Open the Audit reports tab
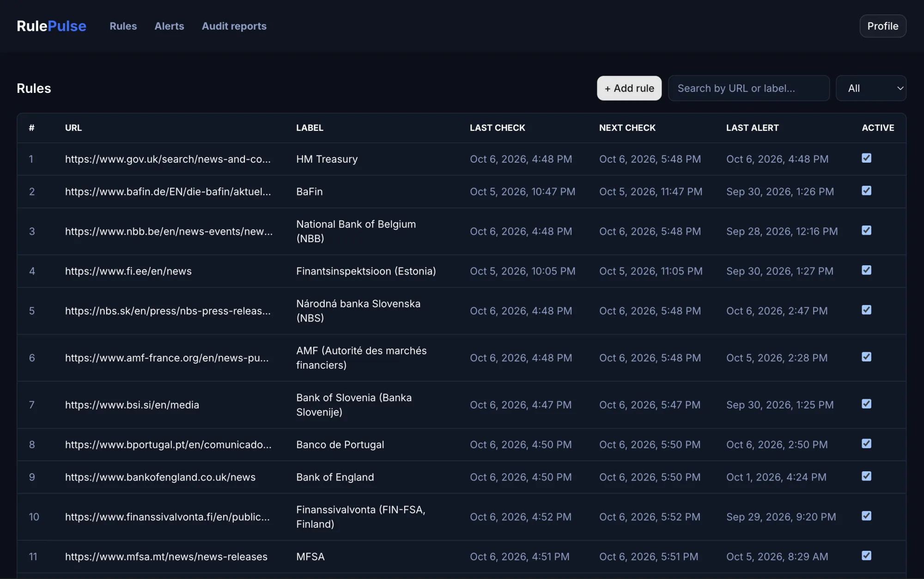 click(x=234, y=26)
